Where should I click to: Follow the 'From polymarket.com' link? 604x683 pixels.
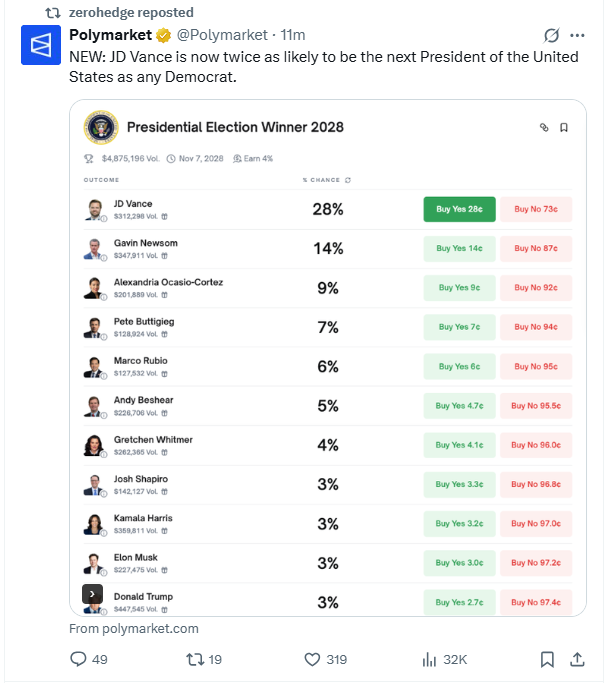134,629
